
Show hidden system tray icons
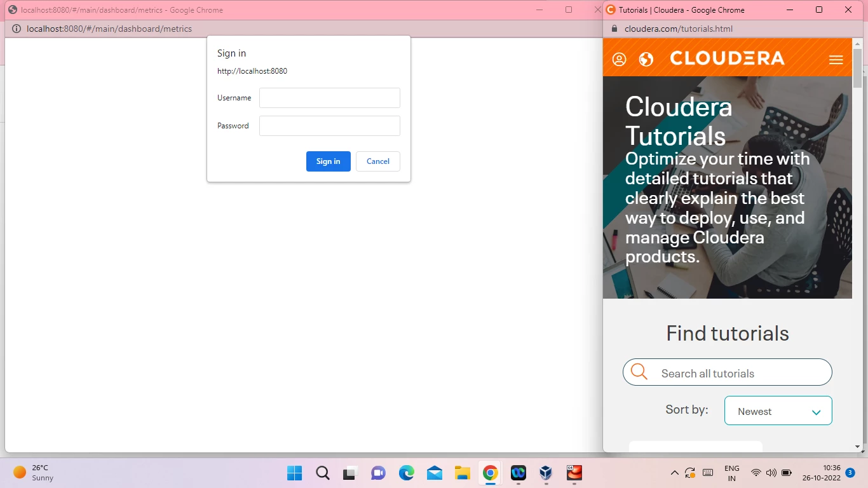coord(674,473)
